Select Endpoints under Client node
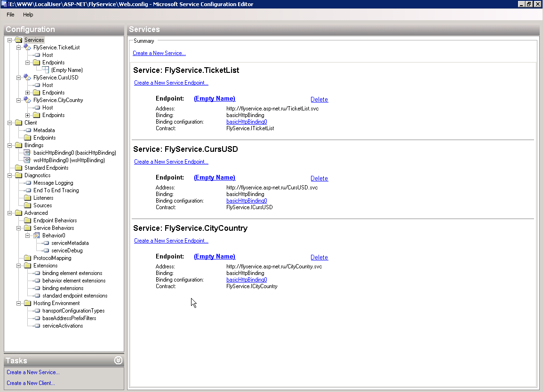The width and height of the screenshot is (543, 392). pos(45,138)
